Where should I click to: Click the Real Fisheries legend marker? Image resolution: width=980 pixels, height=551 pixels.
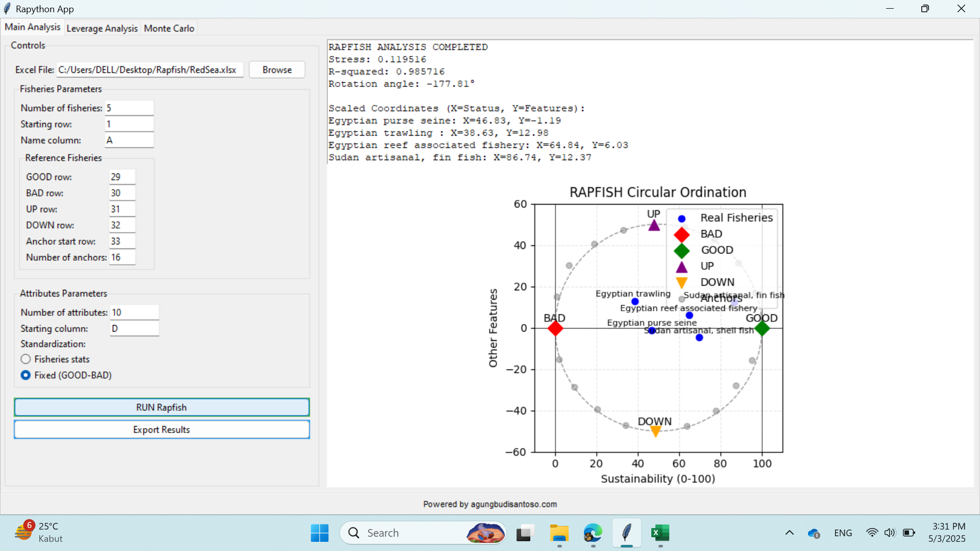[681, 218]
